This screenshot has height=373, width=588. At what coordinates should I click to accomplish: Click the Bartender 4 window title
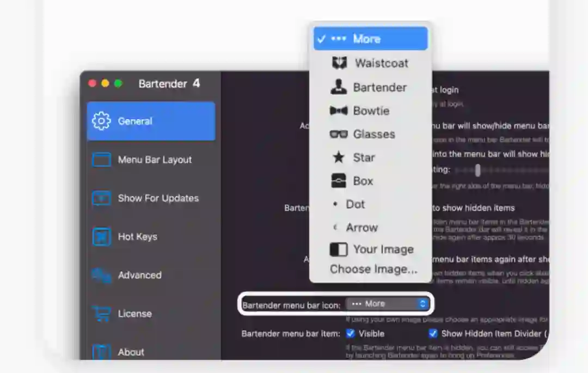(169, 83)
